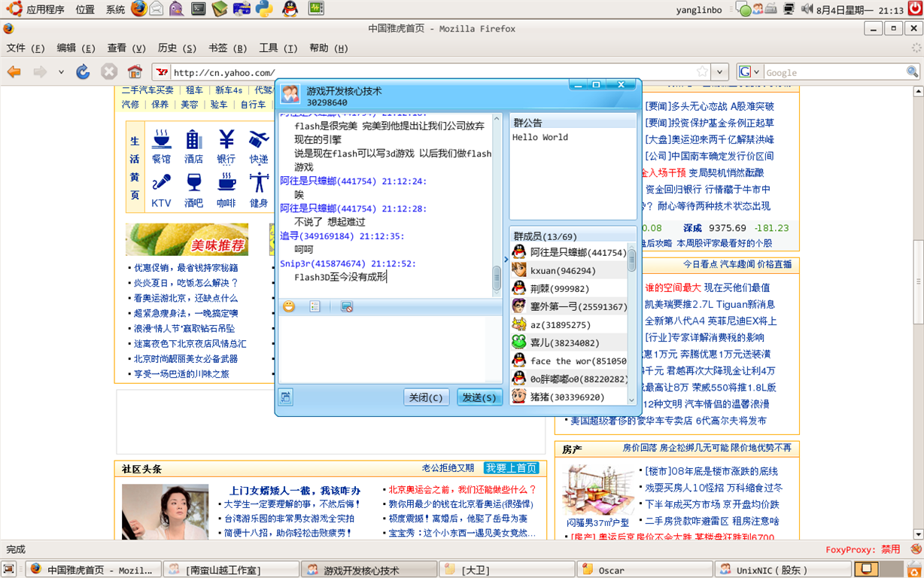Click the Firefox Home button
The image size is (924, 578).
pyautogui.click(x=135, y=72)
